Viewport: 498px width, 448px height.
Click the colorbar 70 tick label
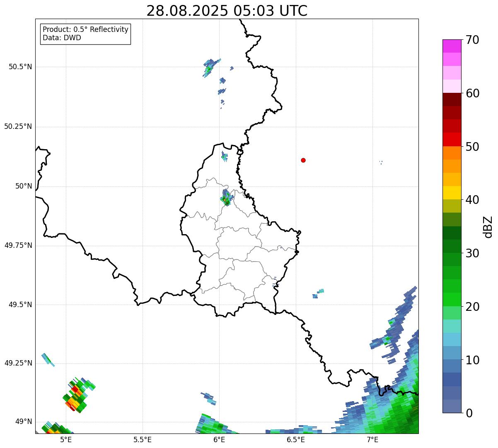tap(472, 40)
